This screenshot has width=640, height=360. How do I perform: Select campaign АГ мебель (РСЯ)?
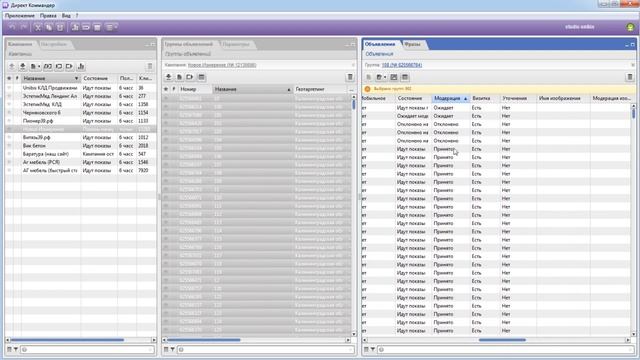point(80,162)
